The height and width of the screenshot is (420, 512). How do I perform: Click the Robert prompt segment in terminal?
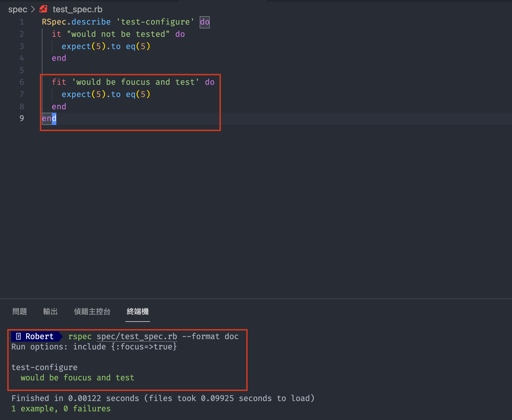pyautogui.click(x=39, y=336)
